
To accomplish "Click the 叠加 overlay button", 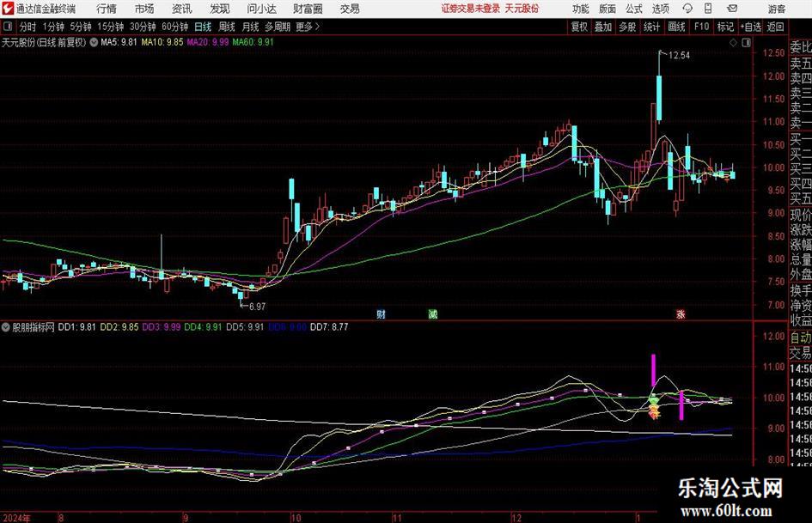I will point(603,27).
